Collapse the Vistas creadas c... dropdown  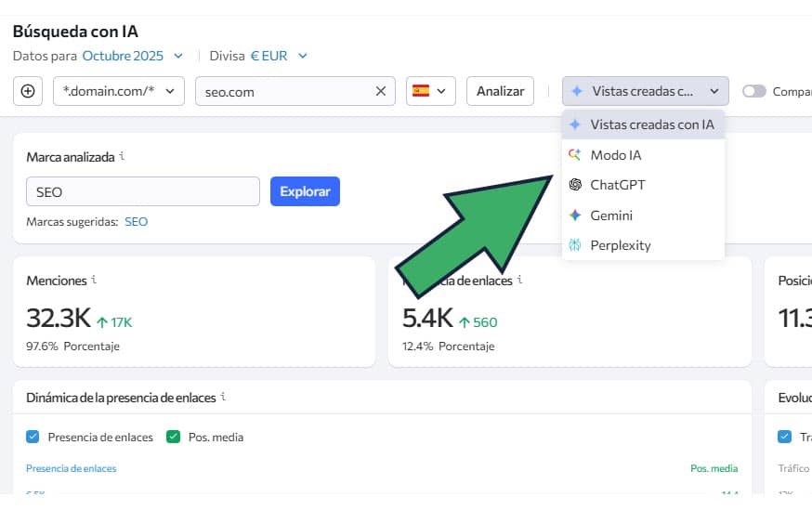click(646, 91)
